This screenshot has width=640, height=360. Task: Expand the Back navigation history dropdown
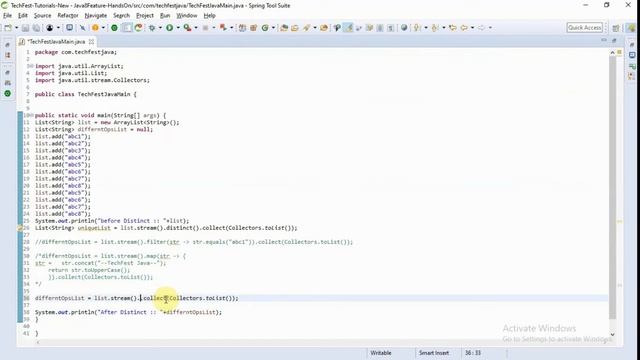(472, 28)
